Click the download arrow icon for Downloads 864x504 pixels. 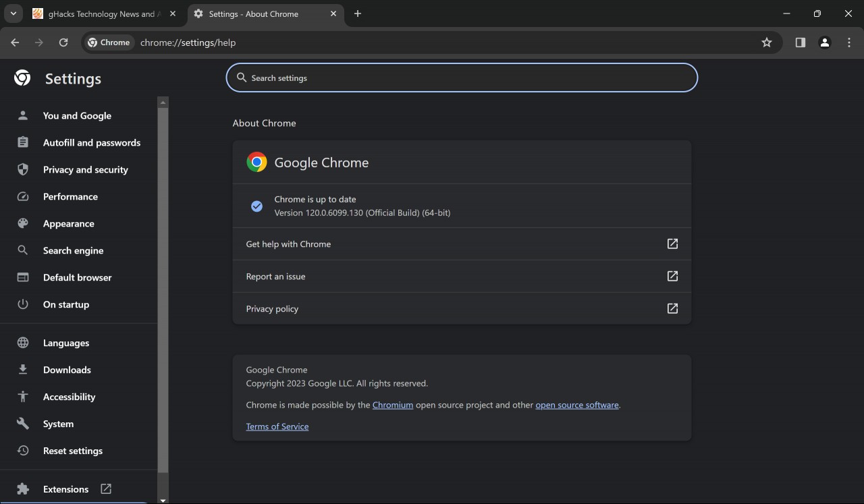point(23,370)
